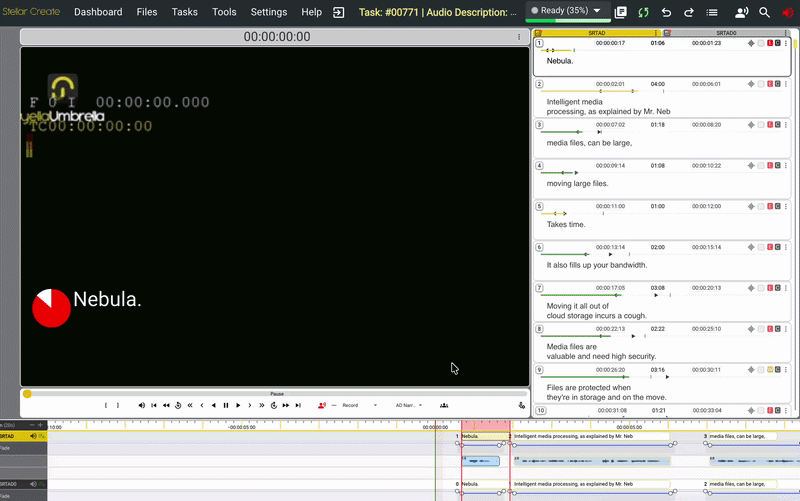Open the SRTAD tab kebab menu
This screenshot has width=800, height=501.
[656, 33]
